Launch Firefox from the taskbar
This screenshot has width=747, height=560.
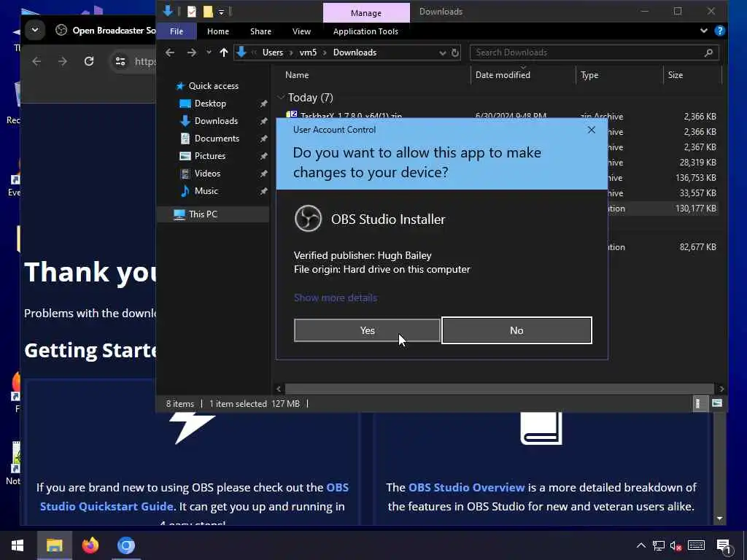click(90, 545)
